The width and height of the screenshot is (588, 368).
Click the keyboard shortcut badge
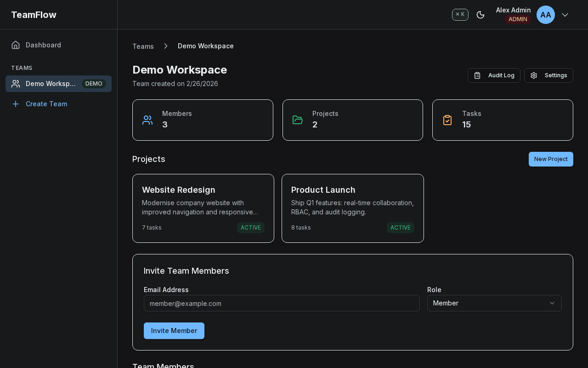click(x=460, y=14)
